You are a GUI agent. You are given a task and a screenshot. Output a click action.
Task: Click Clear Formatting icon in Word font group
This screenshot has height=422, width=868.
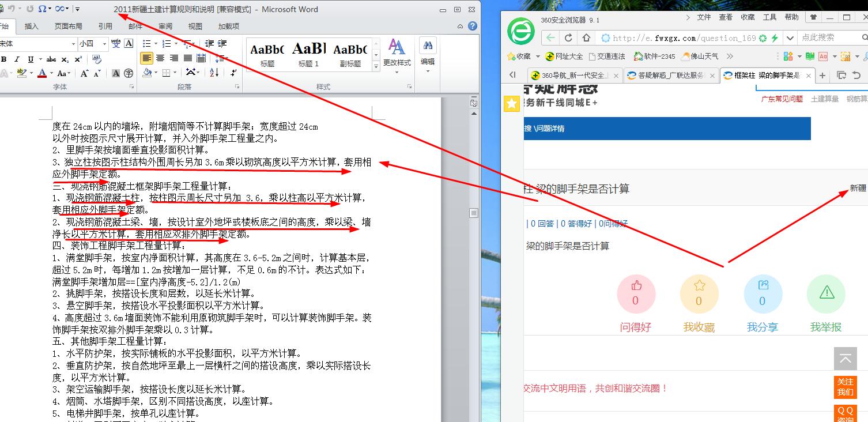tap(96, 59)
